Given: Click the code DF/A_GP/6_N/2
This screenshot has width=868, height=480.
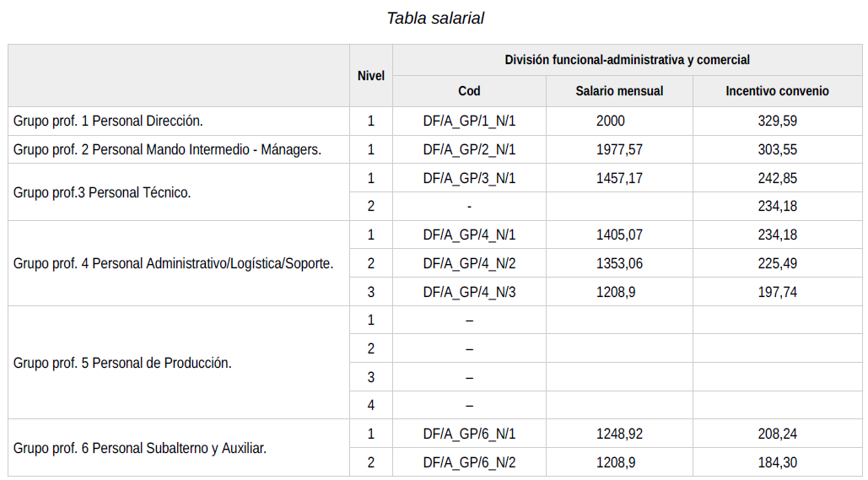Looking at the screenshot, I should point(469,462).
